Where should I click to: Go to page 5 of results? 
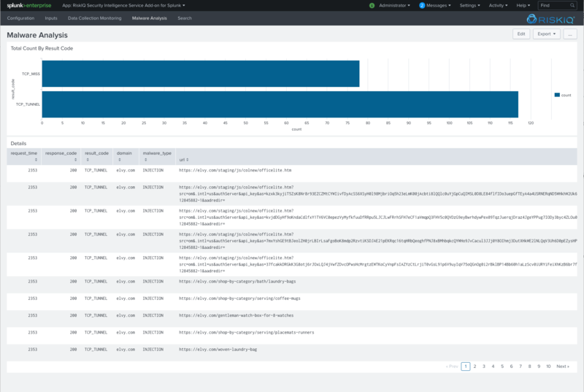pyautogui.click(x=502, y=366)
